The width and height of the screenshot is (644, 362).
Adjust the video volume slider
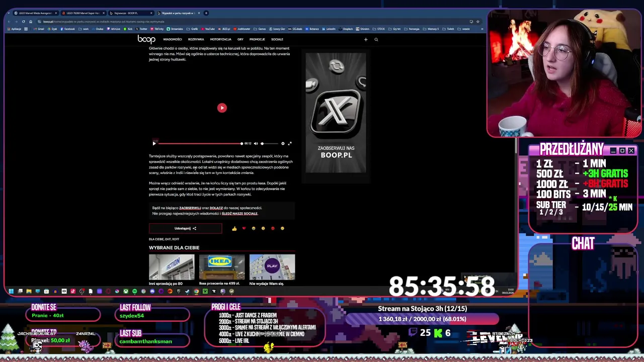pyautogui.click(x=269, y=143)
